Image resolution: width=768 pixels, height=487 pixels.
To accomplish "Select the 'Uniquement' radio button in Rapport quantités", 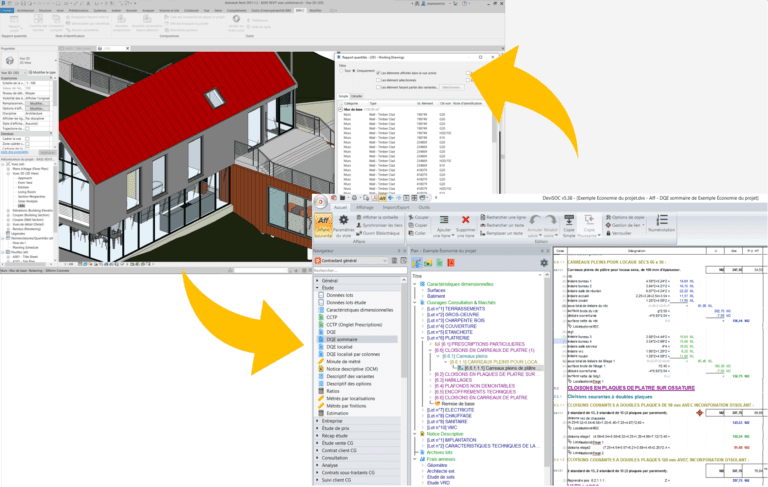I will tap(354, 71).
